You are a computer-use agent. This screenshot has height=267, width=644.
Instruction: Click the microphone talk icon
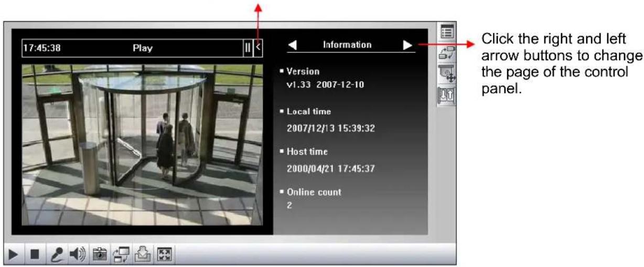pyautogui.click(x=56, y=254)
